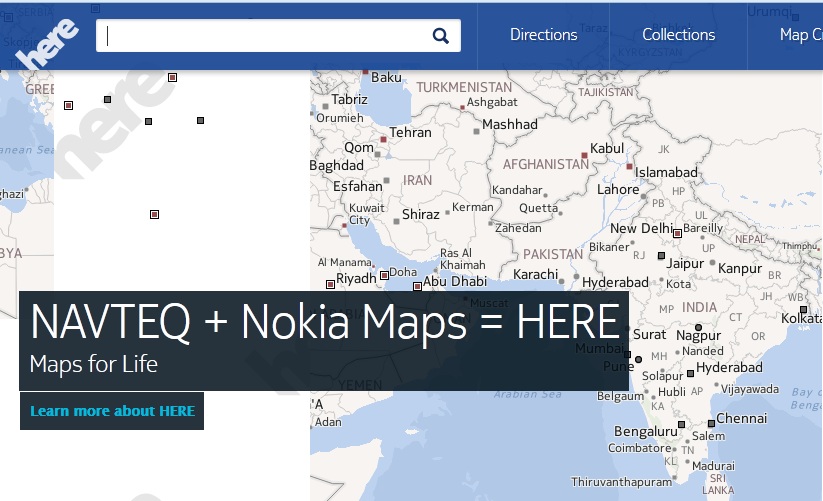The width and height of the screenshot is (823, 501).
Task: Select the New Delhi city marker
Action: coord(677,233)
